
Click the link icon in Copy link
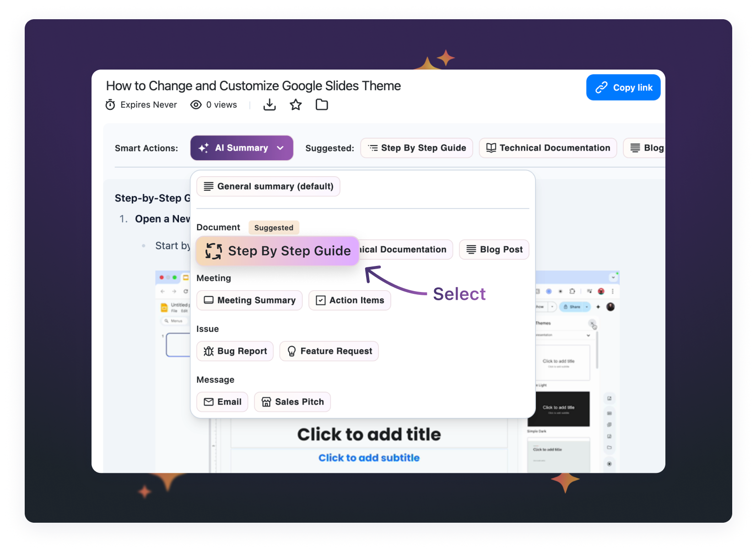pyautogui.click(x=601, y=87)
